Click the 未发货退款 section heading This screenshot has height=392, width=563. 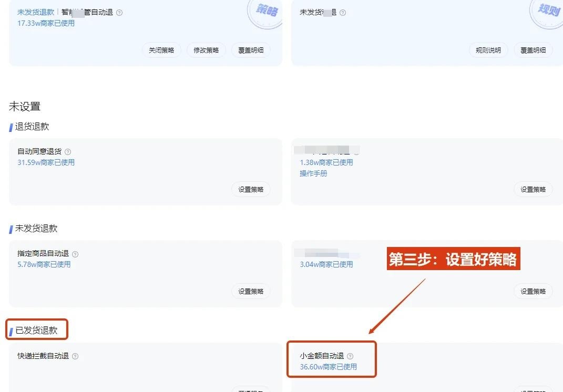pos(36,228)
